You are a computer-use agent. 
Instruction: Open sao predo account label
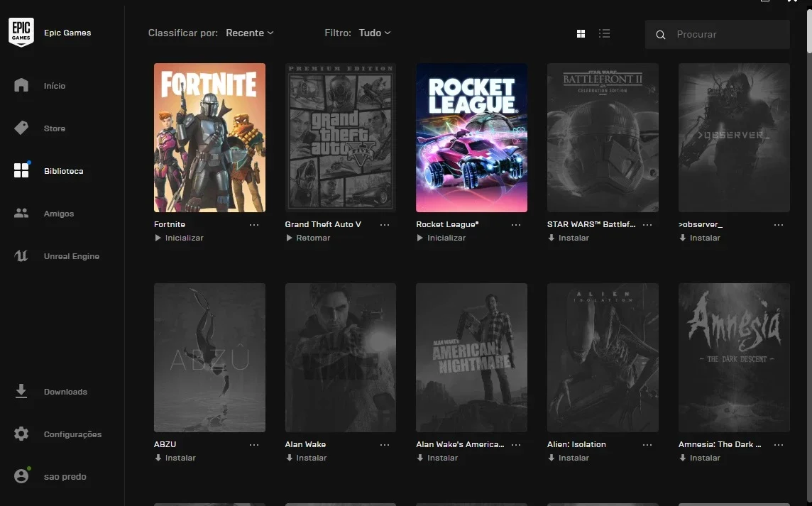tap(65, 476)
